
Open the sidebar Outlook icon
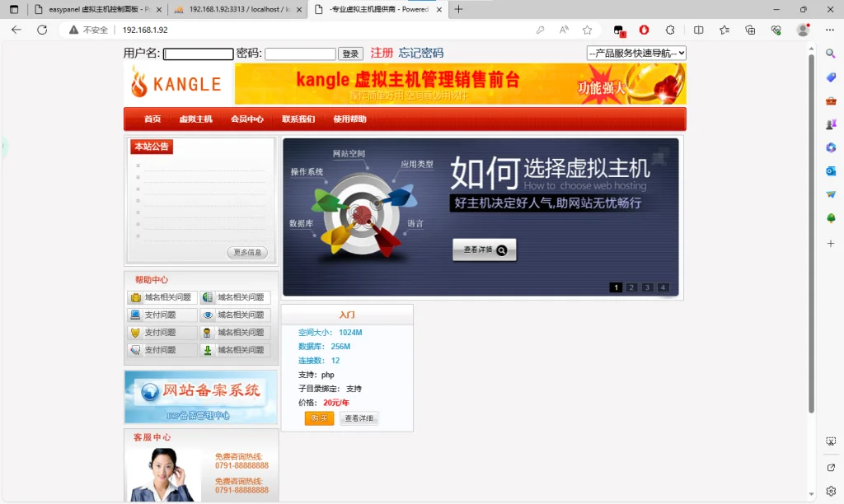(831, 171)
